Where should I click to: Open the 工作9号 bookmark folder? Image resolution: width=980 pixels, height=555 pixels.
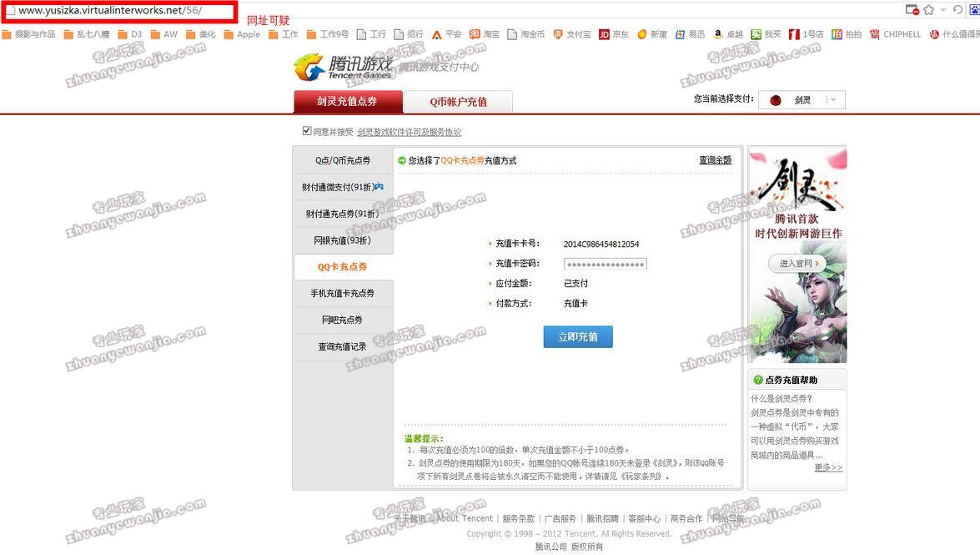pos(328,34)
